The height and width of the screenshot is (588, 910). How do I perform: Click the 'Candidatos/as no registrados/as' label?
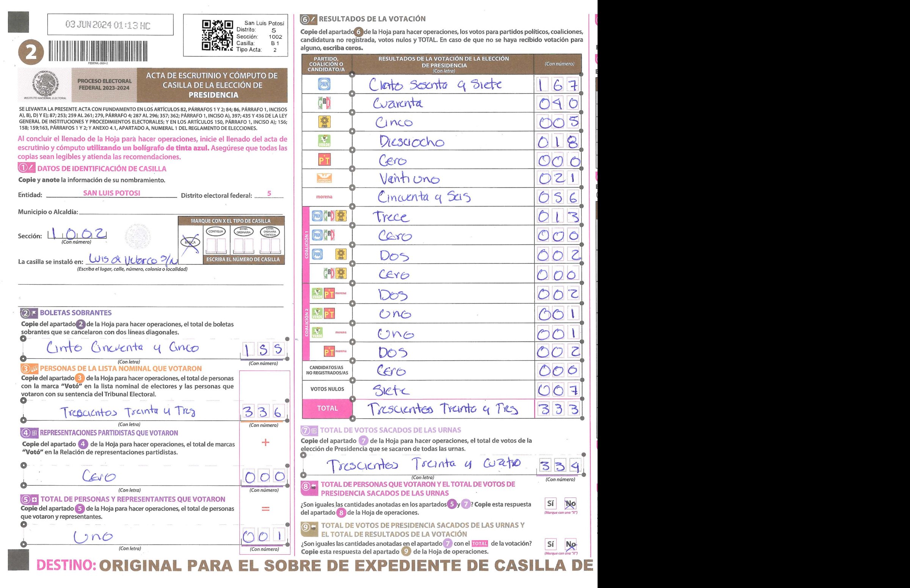(327, 371)
